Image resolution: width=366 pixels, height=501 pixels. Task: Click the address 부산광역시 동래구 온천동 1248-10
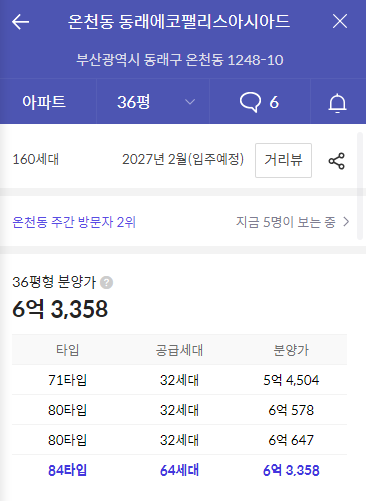(x=180, y=60)
